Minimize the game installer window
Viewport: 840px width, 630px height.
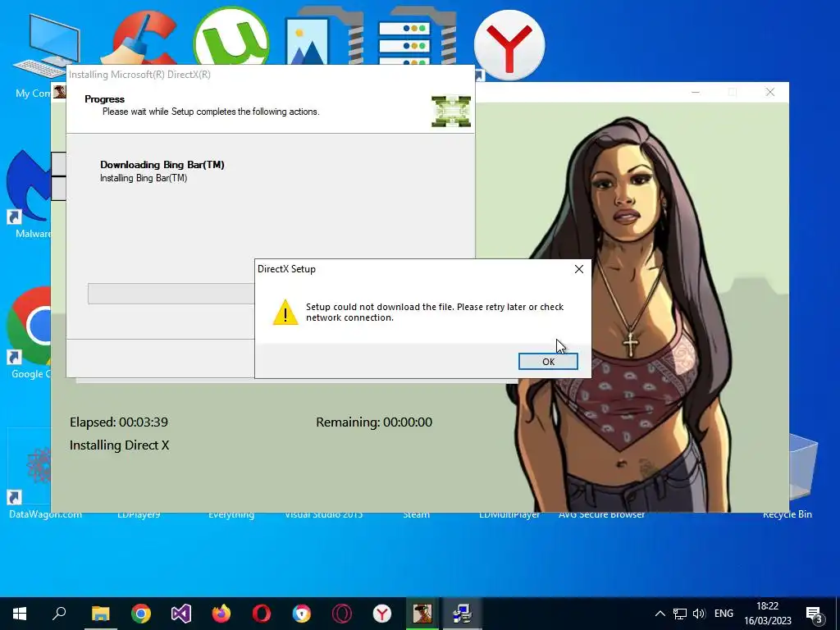coord(696,92)
